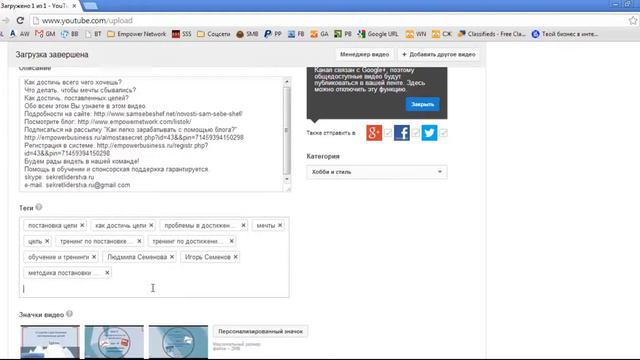Open the PB bookmark
640x360 pixels.
[x=343, y=34]
